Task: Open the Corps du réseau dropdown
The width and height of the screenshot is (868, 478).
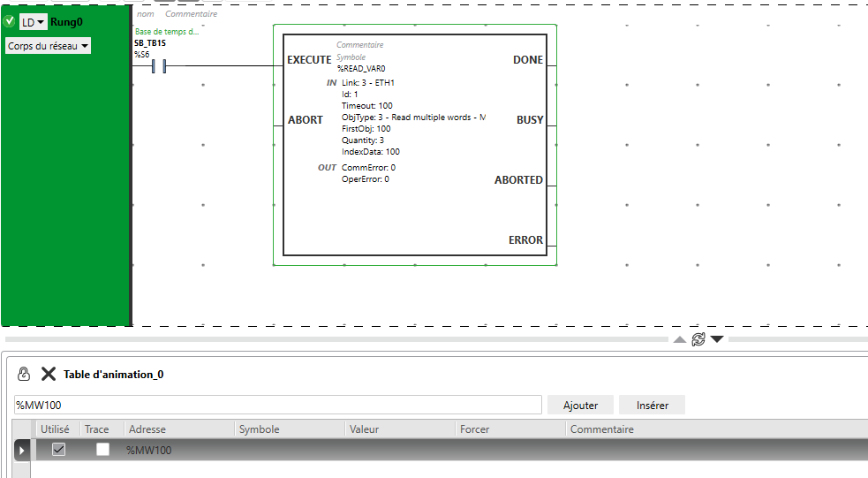Action: [49, 46]
